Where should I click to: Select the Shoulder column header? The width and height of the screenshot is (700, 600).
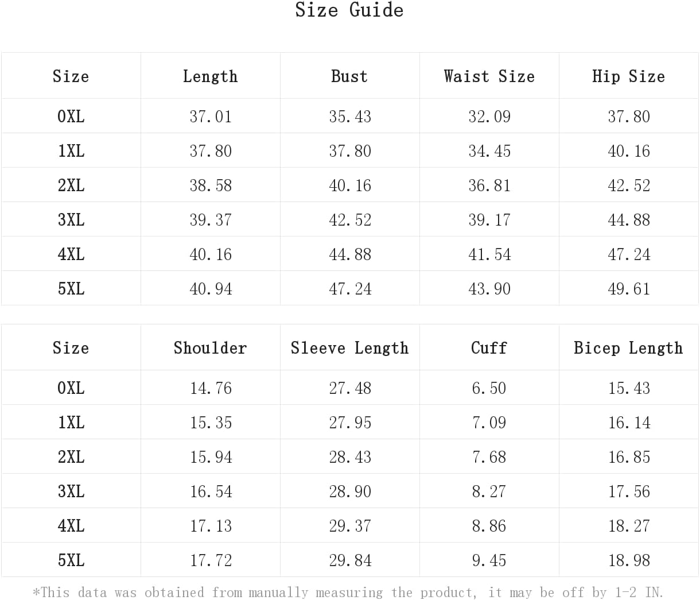pyautogui.click(x=210, y=348)
